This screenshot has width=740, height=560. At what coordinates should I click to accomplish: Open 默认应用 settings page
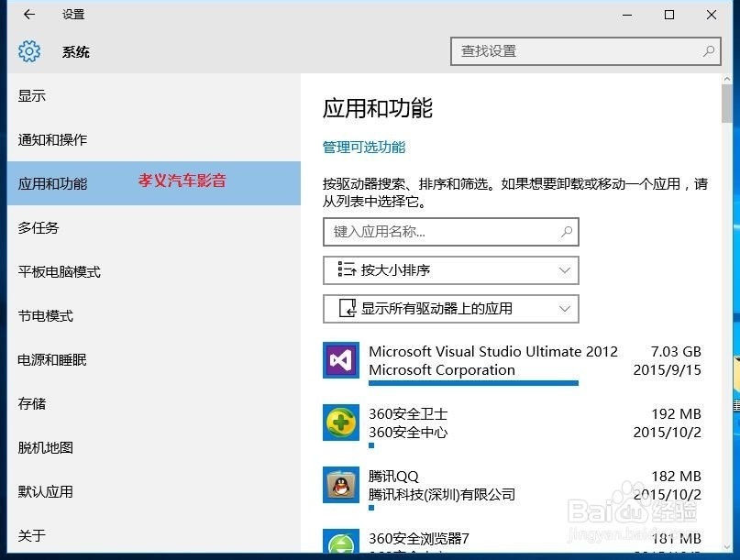tap(154, 491)
